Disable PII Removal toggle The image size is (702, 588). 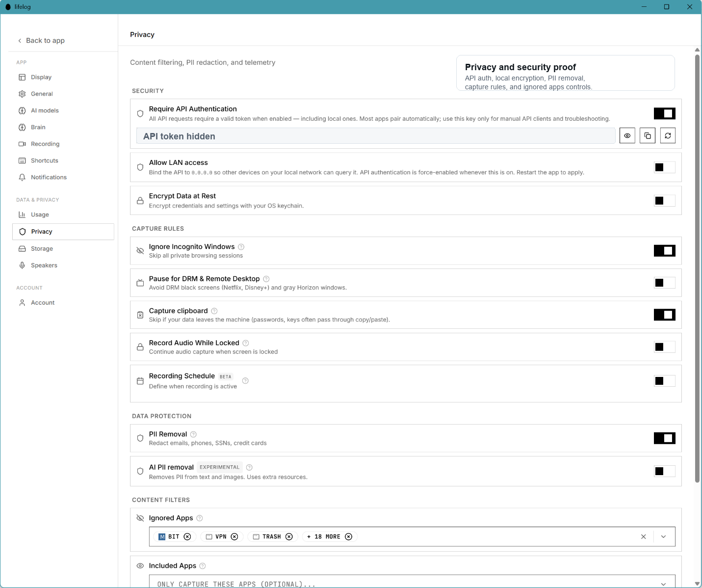tap(665, 438)
